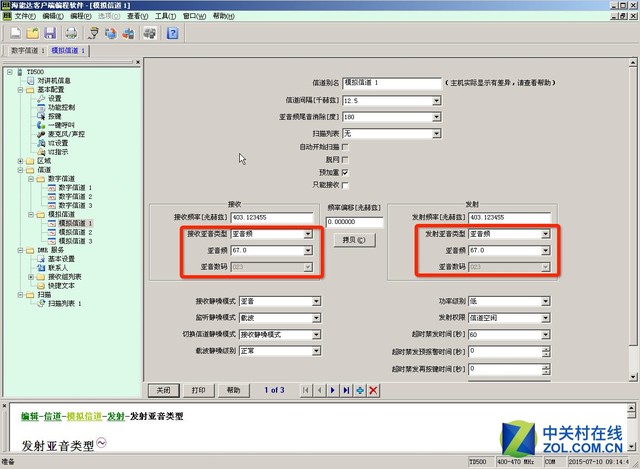640x469 pixels.
Task: Go to next channel with blue arrow
Action: (x=333, y=390)
